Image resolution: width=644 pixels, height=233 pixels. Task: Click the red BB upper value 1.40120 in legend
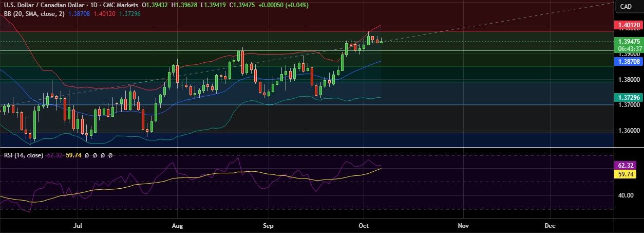click(104, 13)
